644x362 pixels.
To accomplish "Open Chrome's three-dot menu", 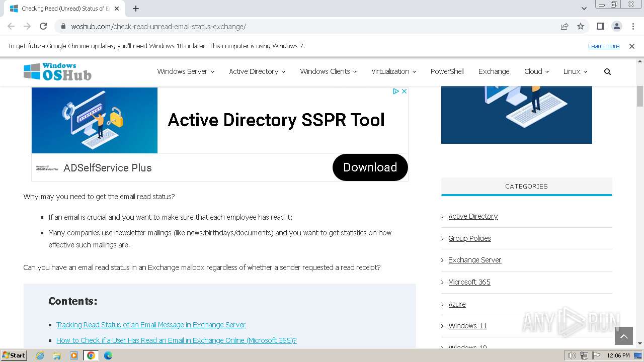I will 632,26.
